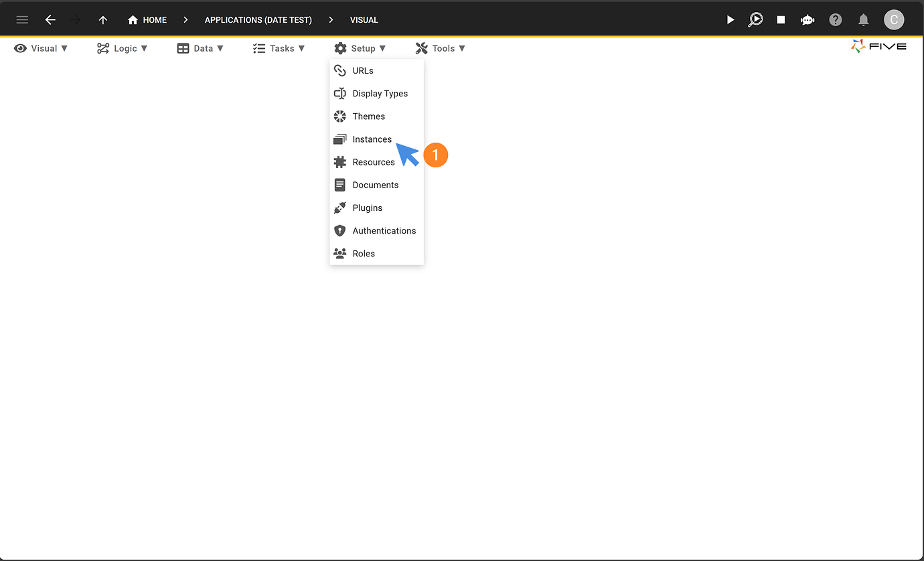Open notifications bell icon
Viewport: 924px width, 561px height.
pyautogui.click(x=864, y=20)
